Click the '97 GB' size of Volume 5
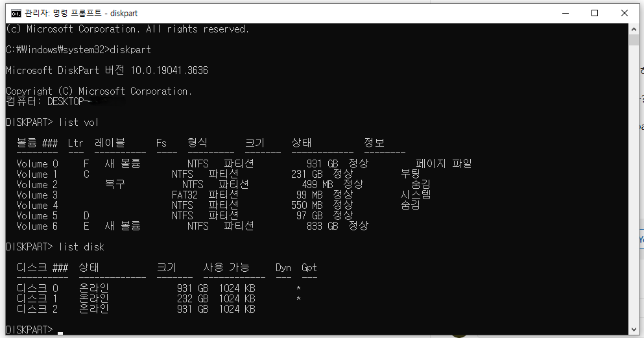The image size is (644, 338). [x=310, y=215]
